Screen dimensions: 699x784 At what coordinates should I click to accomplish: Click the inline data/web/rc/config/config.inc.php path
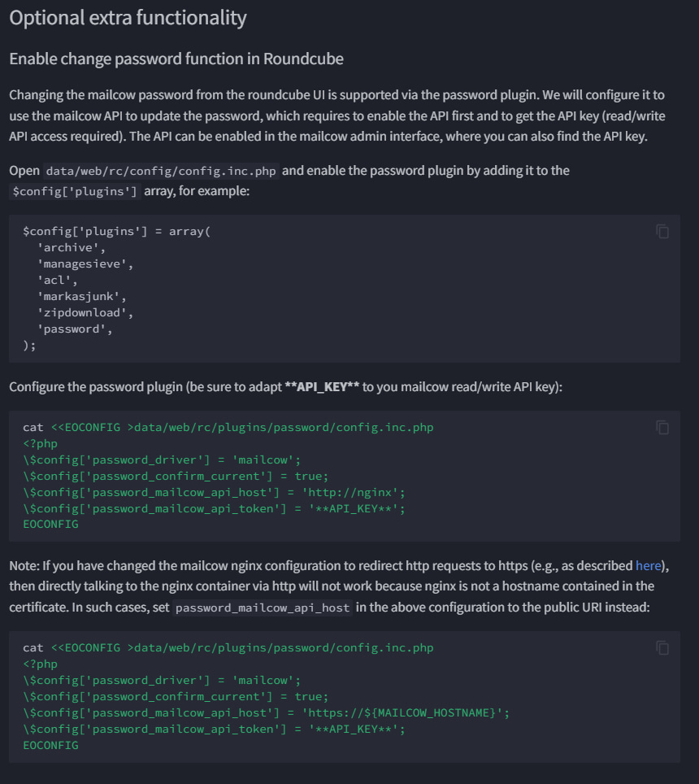[162, 171]
